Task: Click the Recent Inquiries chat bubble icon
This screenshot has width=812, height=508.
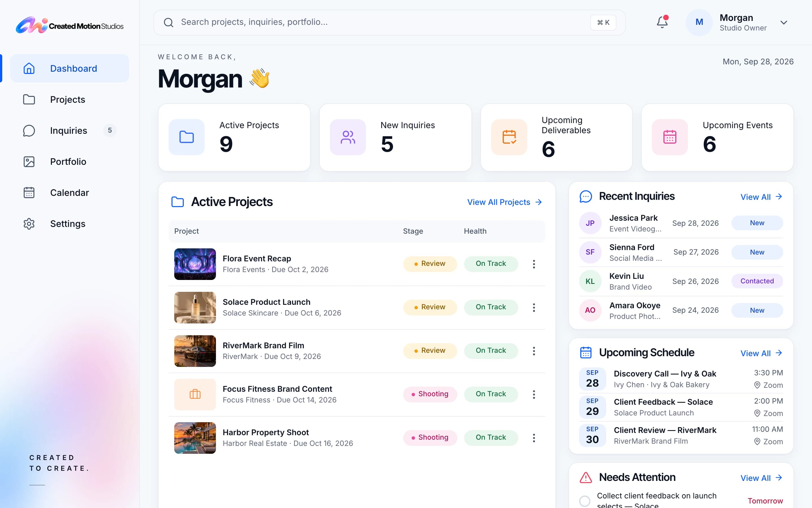Action: tap(586, 196)
